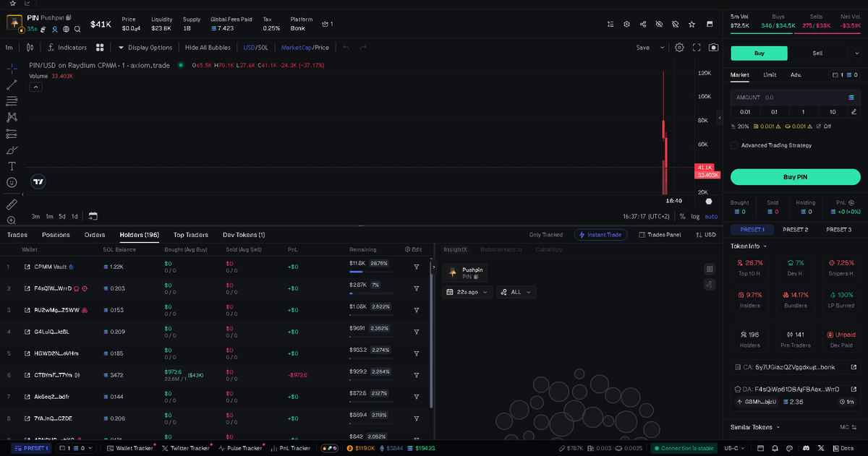Open the 22s ago date dropdown

click(467, 292)
